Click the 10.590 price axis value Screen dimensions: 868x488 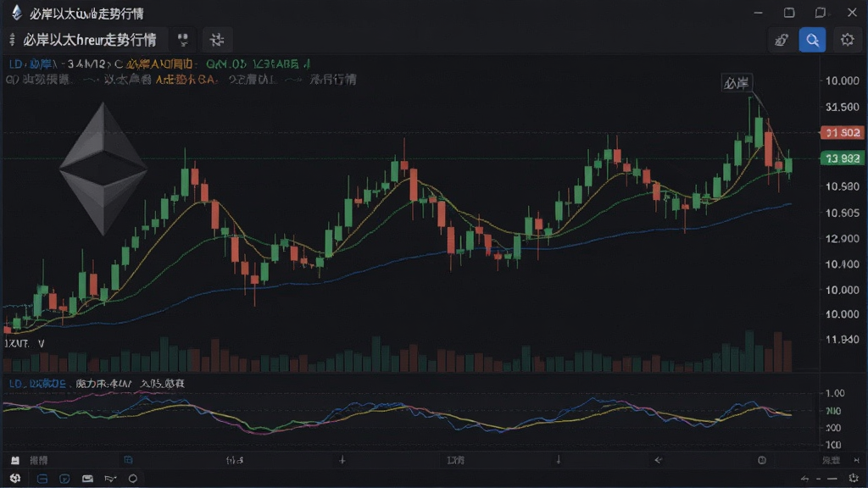coord(843,186)
